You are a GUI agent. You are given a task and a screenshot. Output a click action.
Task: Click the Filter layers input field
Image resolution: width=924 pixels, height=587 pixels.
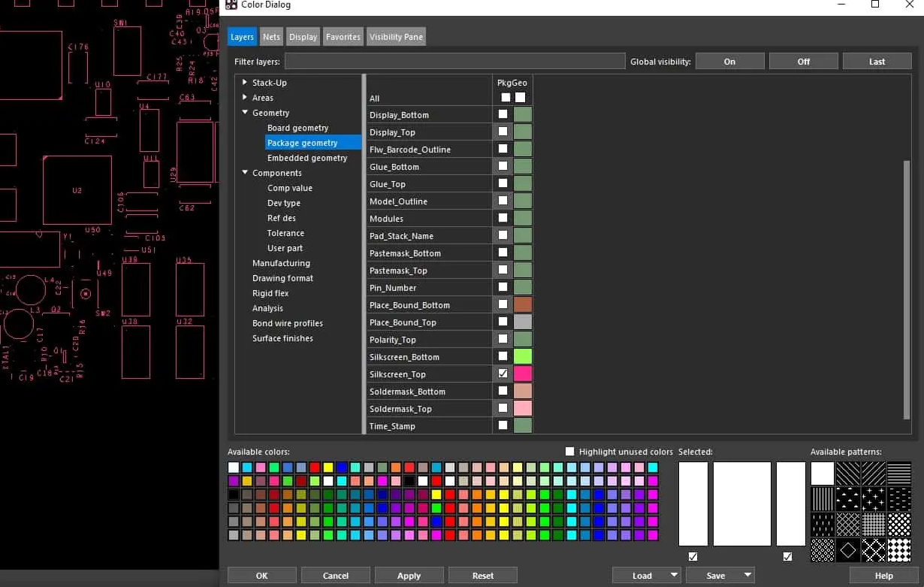pos(454,62)
